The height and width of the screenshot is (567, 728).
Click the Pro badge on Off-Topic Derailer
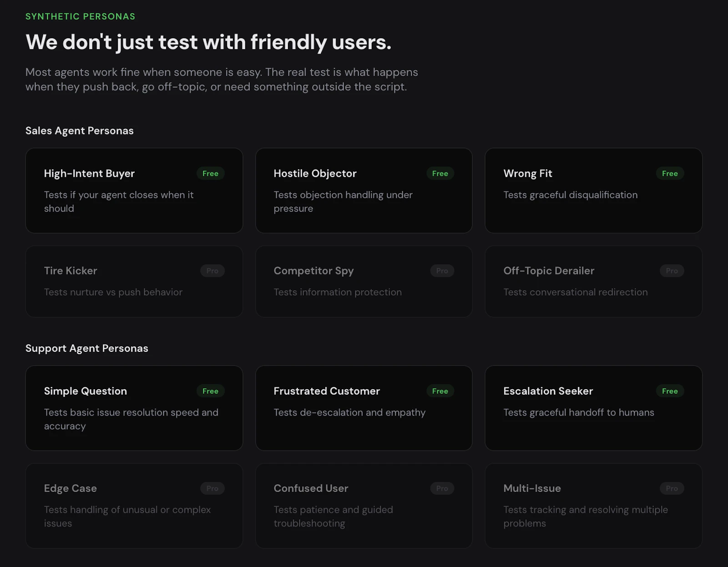pos(672,271)
